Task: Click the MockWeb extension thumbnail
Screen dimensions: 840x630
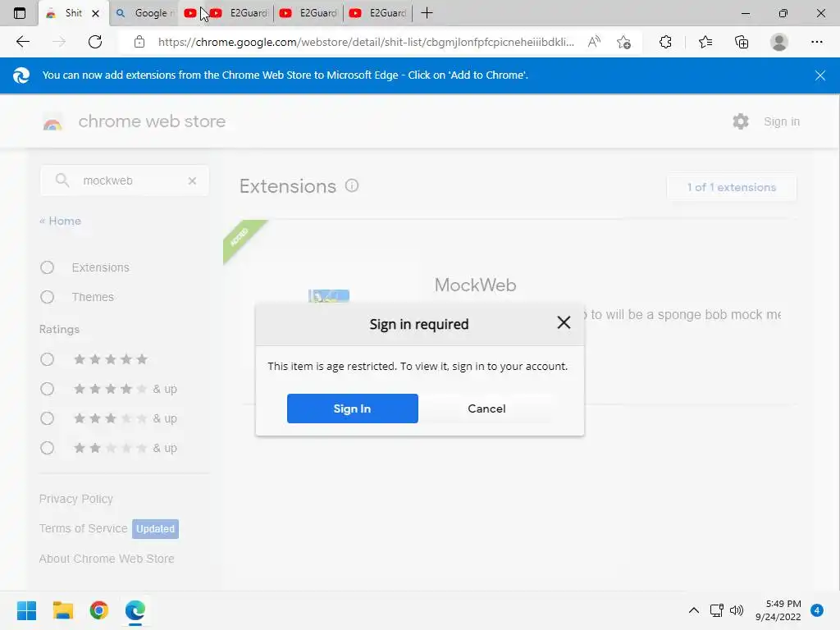Action: tap(328, 295)
